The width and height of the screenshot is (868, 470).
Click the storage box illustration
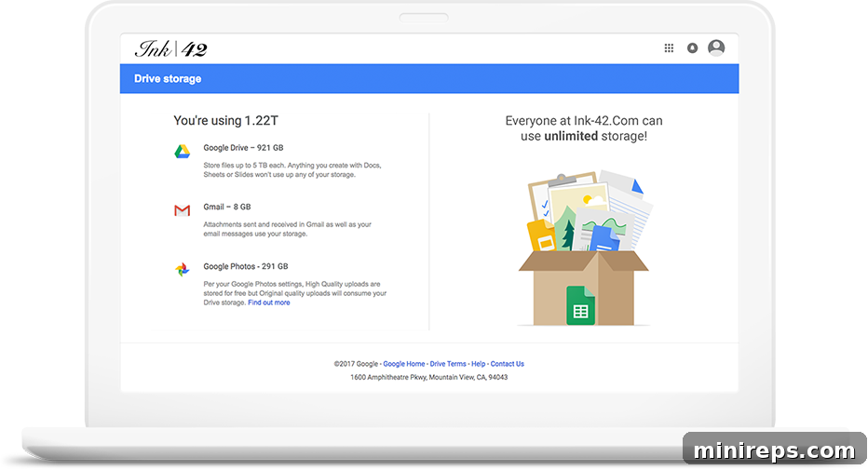click(x=584, y=248)
